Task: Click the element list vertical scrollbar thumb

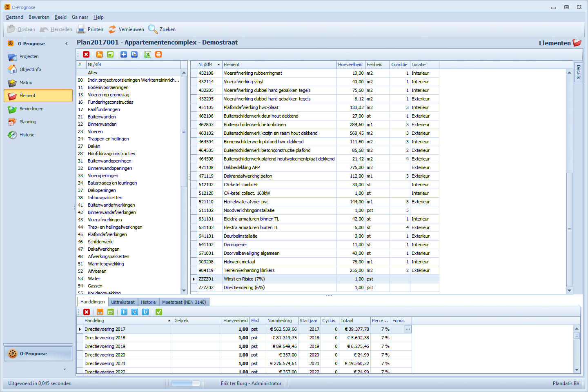Action: point(569,229)
